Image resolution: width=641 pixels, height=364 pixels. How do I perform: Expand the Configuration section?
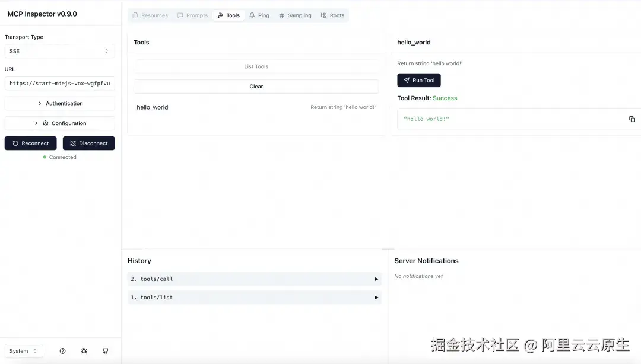pyautogui.click(x=59, y=123)
